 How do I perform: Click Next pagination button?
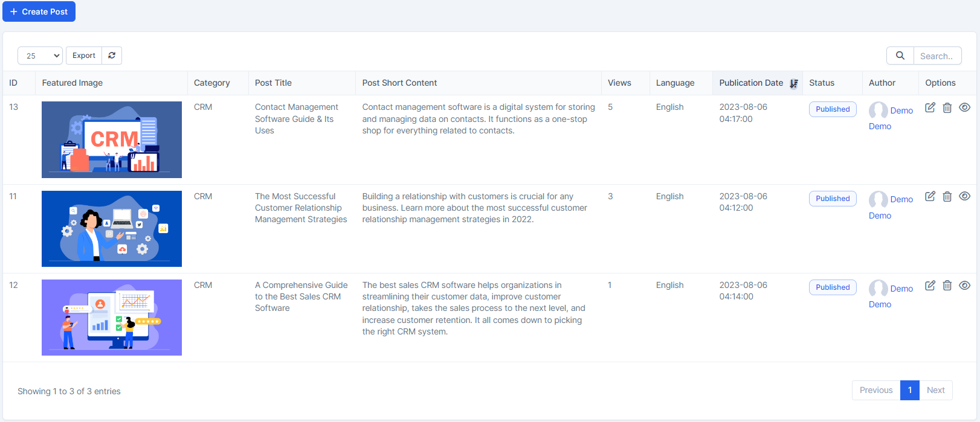(x=935, y=390)
